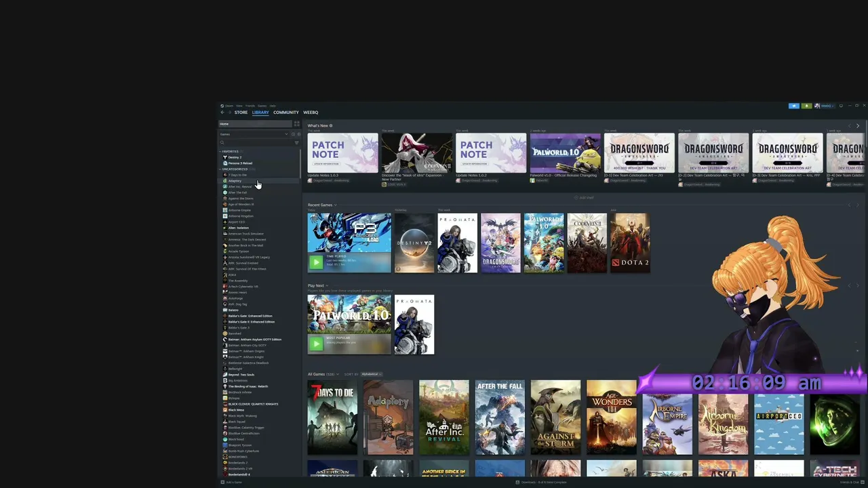Open the notifications bell button
This screenshot has width=868, height=488.
pyautogui.click(x=806, y=106)
